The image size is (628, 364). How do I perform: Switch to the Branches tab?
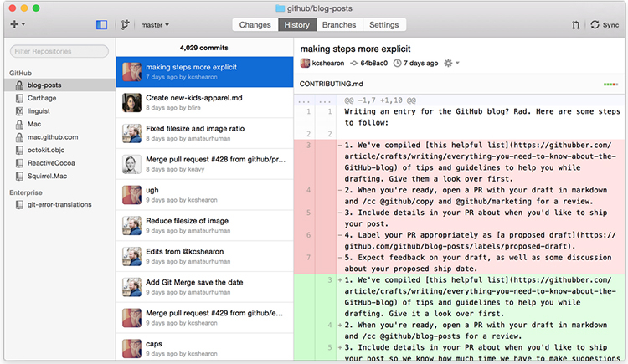(339, 25)
